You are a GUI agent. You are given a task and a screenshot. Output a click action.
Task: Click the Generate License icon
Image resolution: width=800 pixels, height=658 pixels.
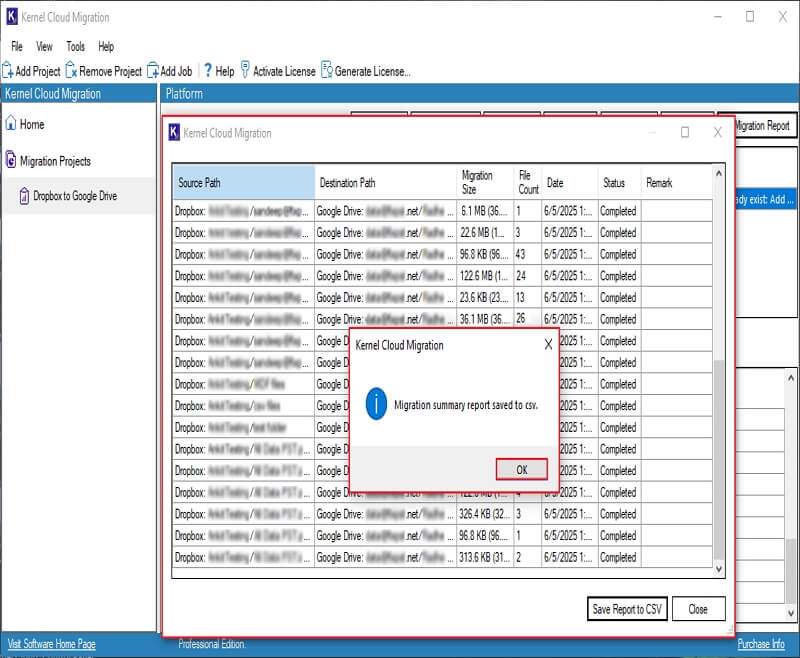click(327, 70)
